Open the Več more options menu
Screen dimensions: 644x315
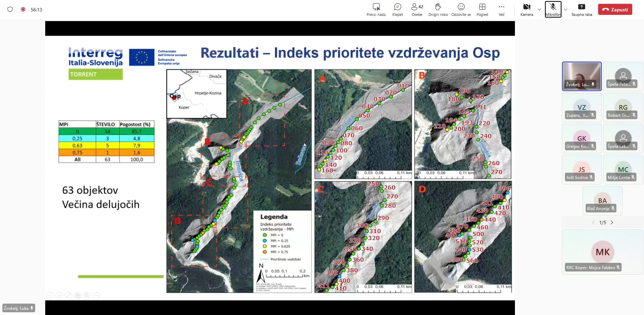coord(501,7)
